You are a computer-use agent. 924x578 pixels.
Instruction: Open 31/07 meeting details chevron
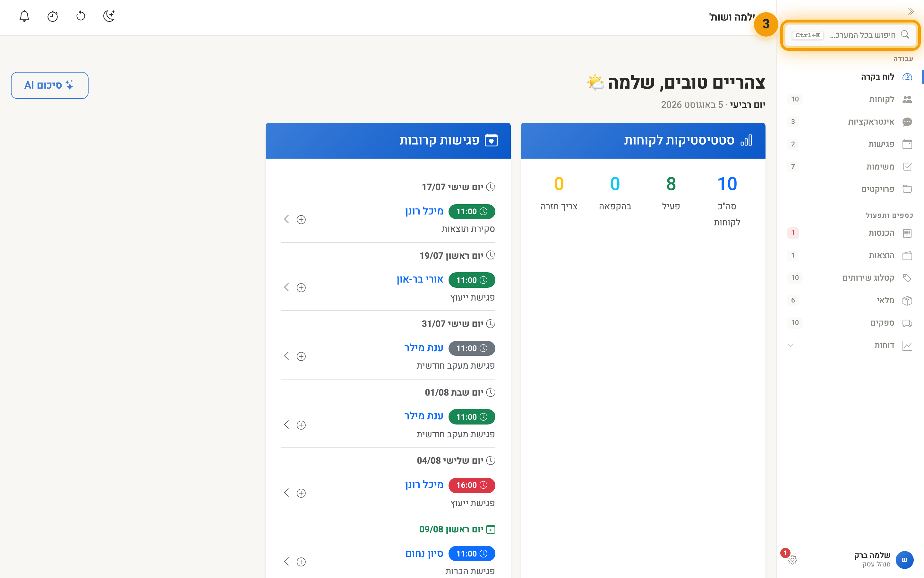pyautogui.click(x=287, y=356)
